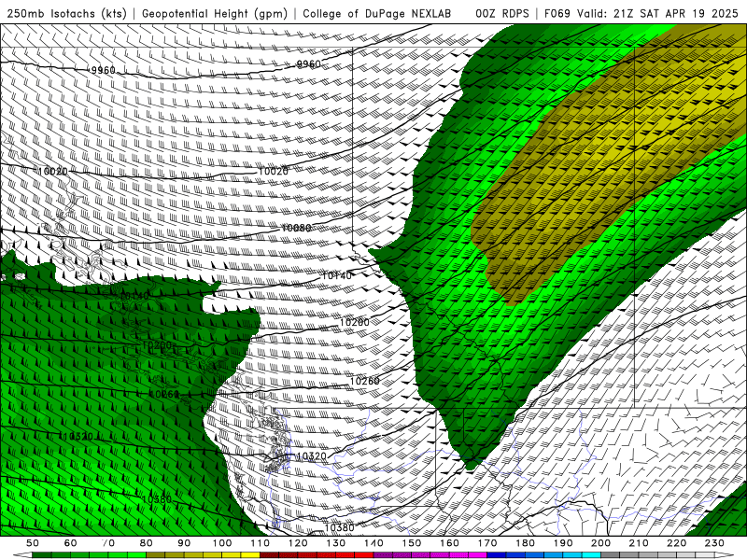Click the 10200 contour label inside green shading
Viewport: 747px width, 560px height.
(156, 344)
